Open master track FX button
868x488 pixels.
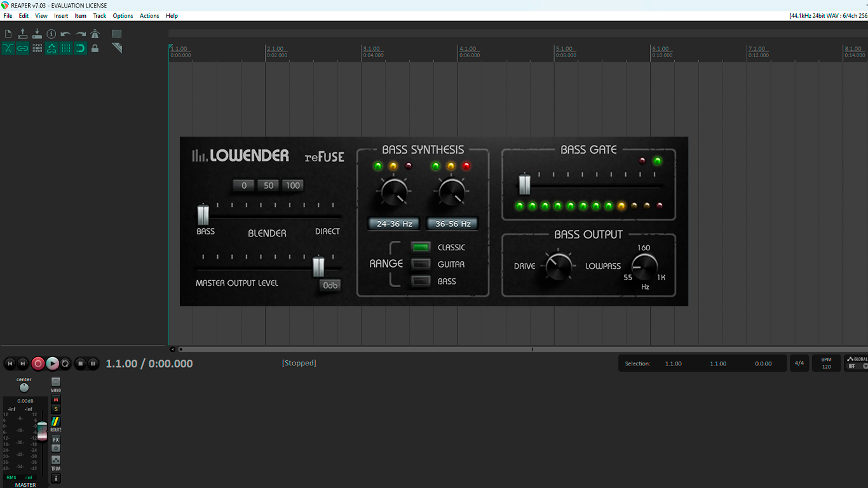[x=56, y=440]
